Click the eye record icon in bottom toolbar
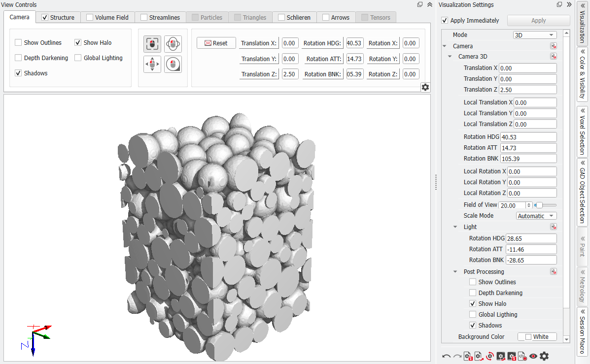 point(533,356)
